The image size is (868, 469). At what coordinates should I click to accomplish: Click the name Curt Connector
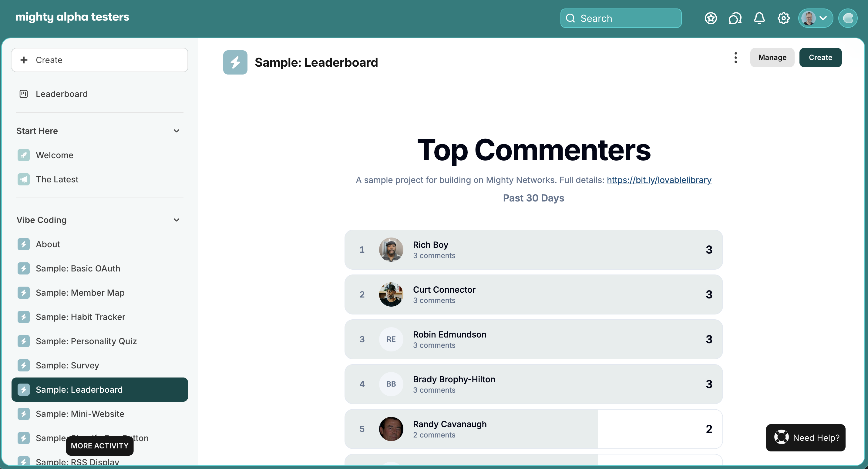444,289
